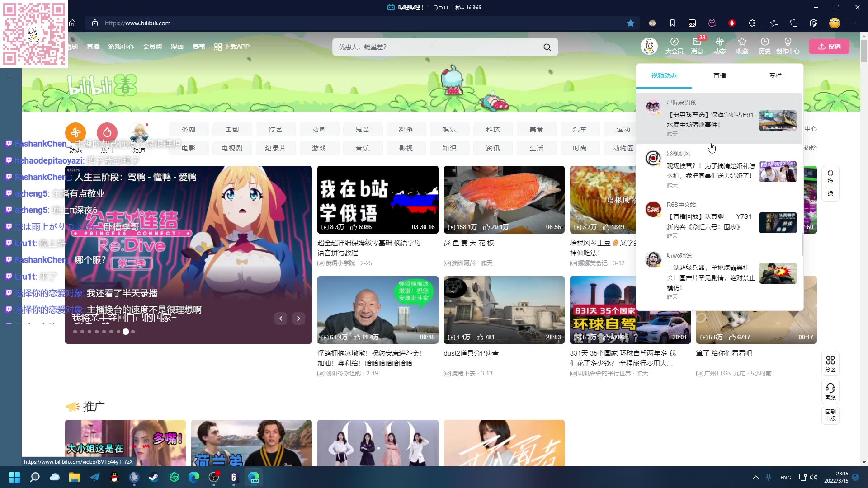Click the pink cat extension icon
The image size is (868, 488).
(712, 23)
